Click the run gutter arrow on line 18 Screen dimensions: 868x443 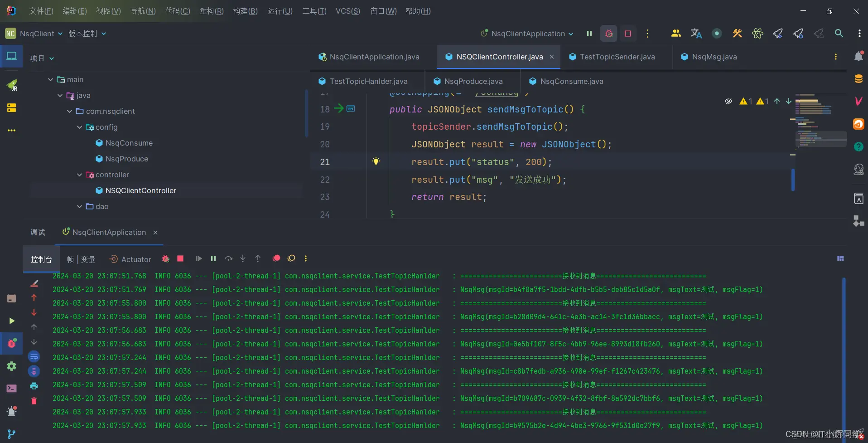click(338, 108)
